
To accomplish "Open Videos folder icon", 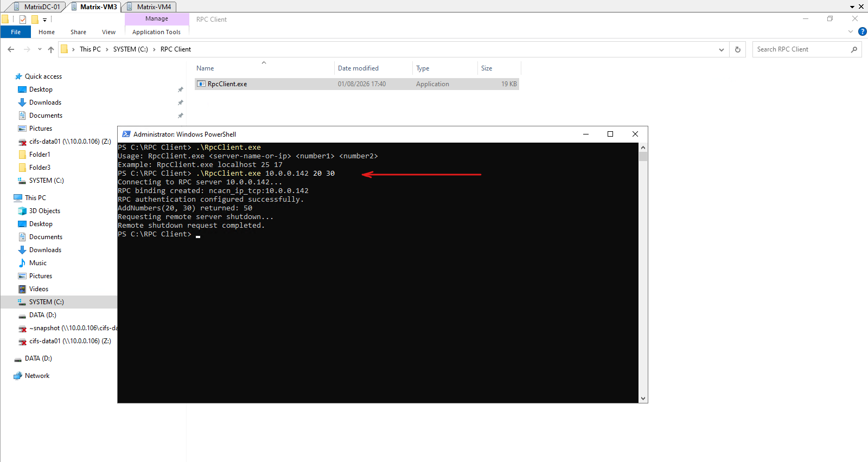I will [x=22, y=289].
